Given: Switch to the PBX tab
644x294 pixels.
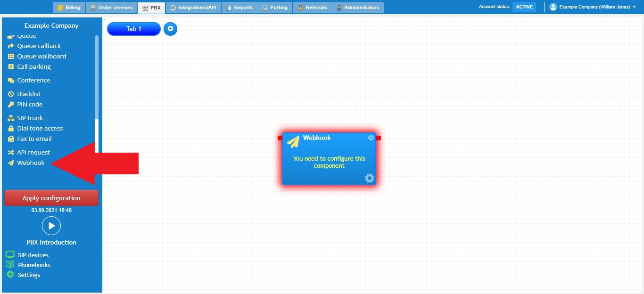Looking at the screenshot, I should pos(151,7).
